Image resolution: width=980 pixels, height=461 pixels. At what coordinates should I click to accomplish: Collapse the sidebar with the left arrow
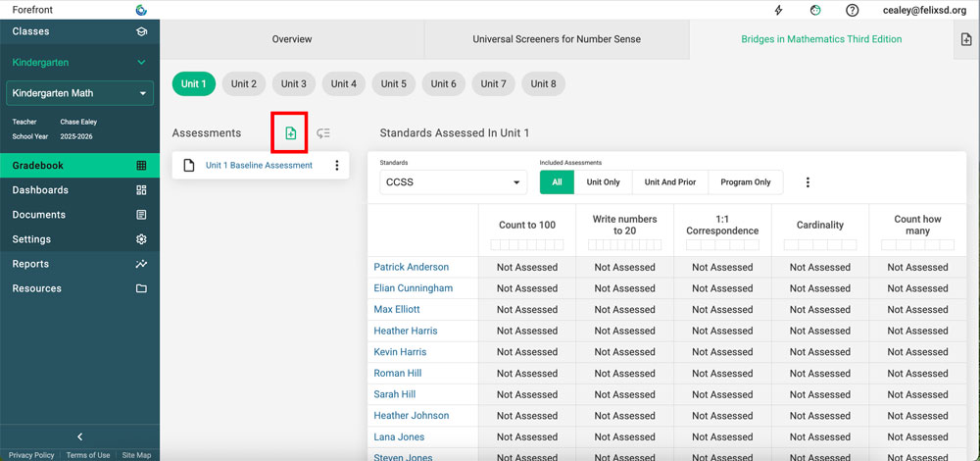(x=79, y=436)
